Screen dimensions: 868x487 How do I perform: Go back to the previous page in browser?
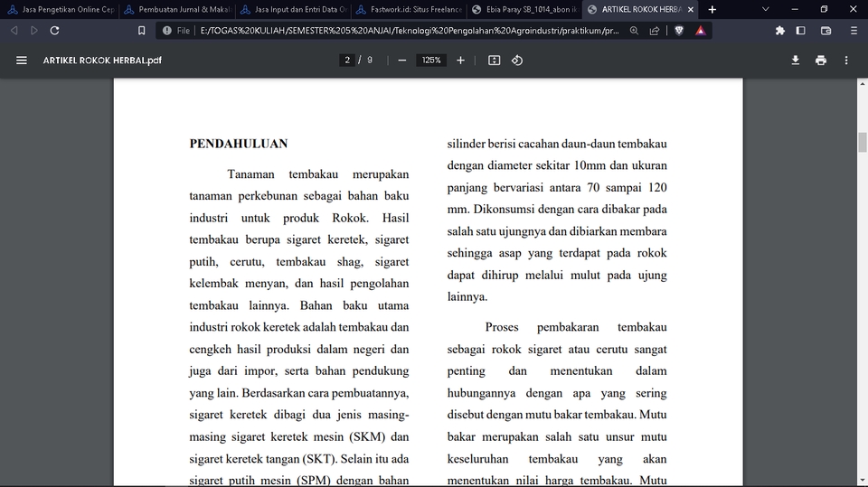(x=14, y=31)
